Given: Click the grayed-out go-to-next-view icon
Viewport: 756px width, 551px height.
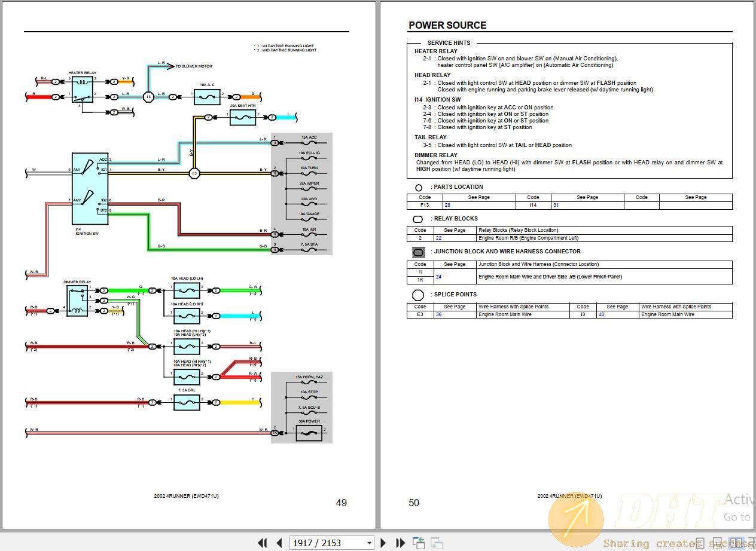Looking at the screenshot, I should [x=437, y=543].
